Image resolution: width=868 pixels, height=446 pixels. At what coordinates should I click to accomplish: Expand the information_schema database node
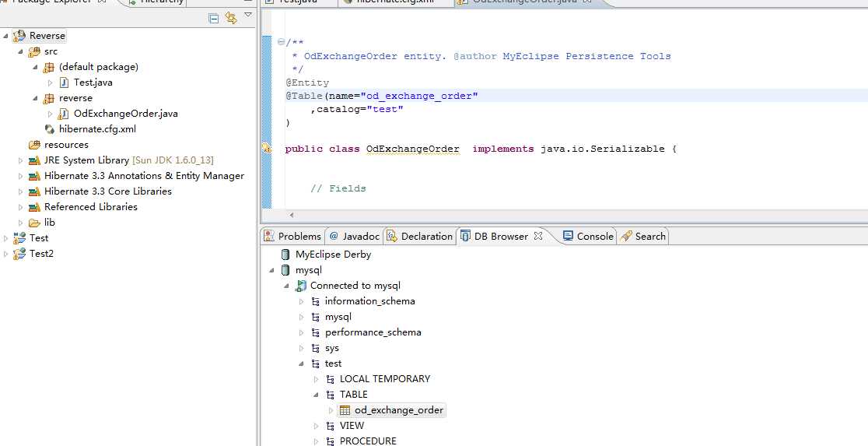coord(301,301)
